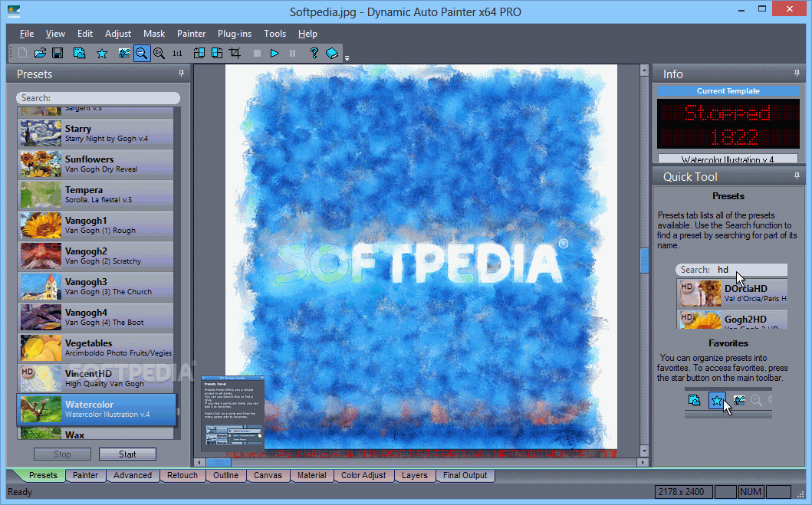
Task: Select the Vegetables preset
Action: coord(96,348)
